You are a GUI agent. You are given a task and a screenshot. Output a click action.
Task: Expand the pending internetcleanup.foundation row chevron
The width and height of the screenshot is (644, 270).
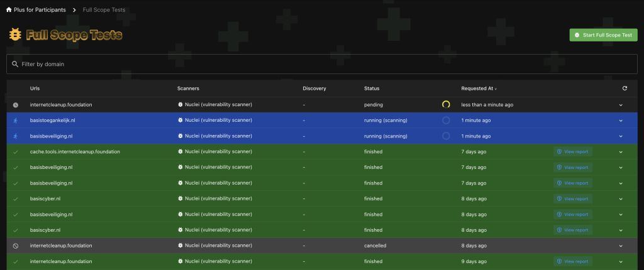(621, 105)
